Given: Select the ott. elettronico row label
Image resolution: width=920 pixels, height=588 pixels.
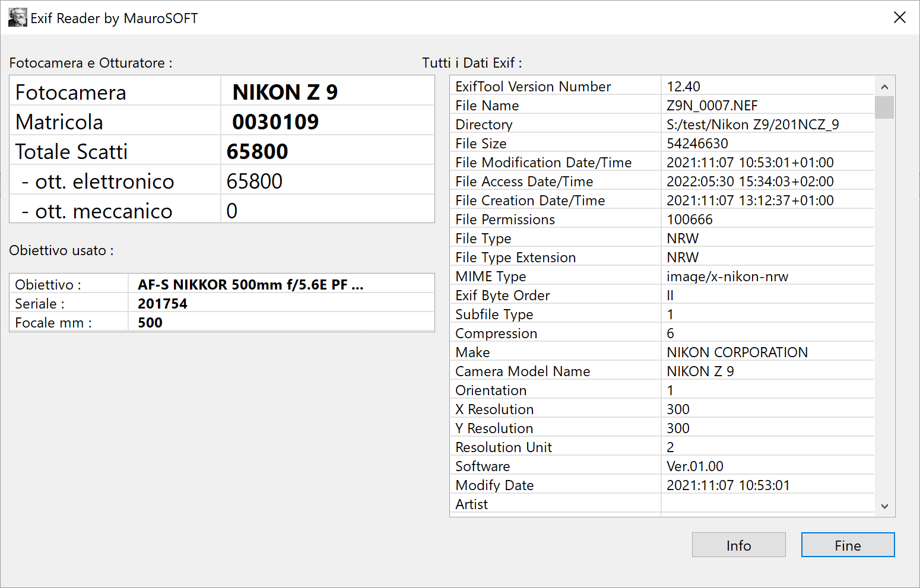Looking at the screenshot, I should tap(98, 181).
